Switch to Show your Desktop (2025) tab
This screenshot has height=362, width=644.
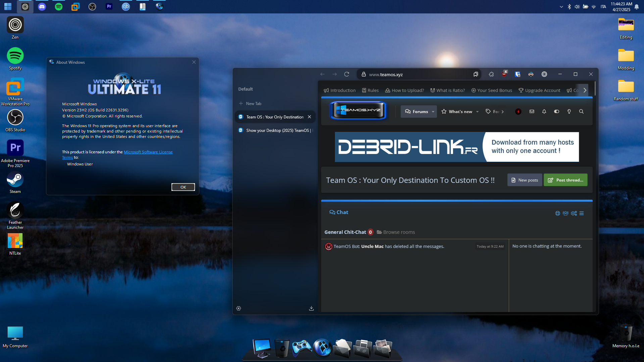click(x=275, y=130)
